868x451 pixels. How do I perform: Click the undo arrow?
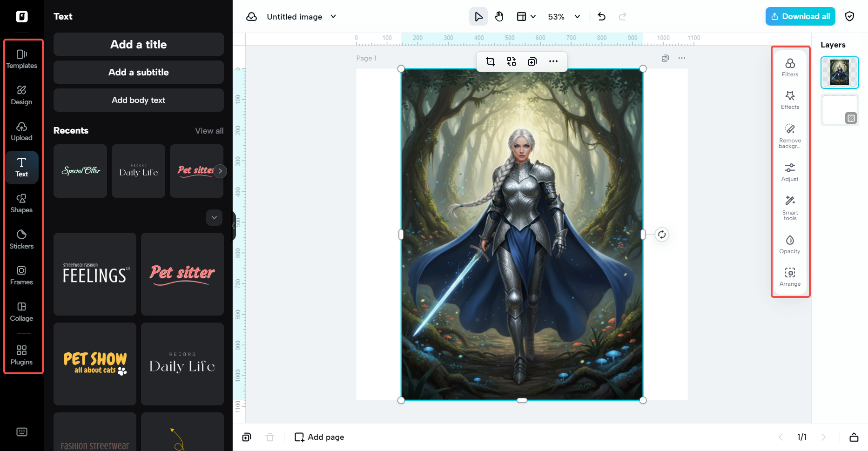pos(601,17)
